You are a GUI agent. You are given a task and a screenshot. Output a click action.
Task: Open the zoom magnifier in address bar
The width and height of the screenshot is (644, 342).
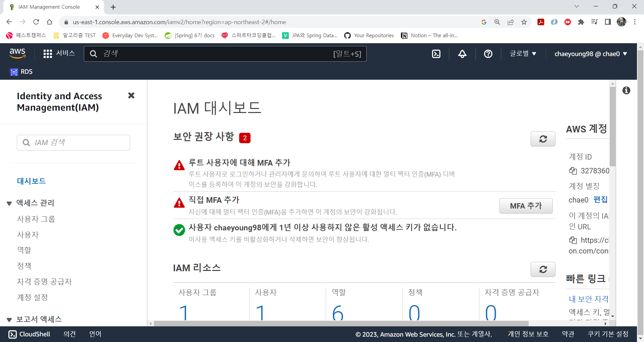[497, 22]
